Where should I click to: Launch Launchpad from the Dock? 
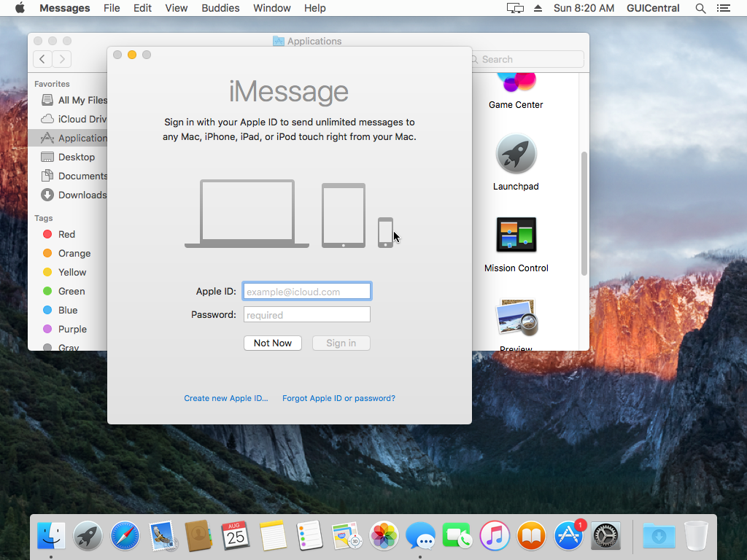88,536
